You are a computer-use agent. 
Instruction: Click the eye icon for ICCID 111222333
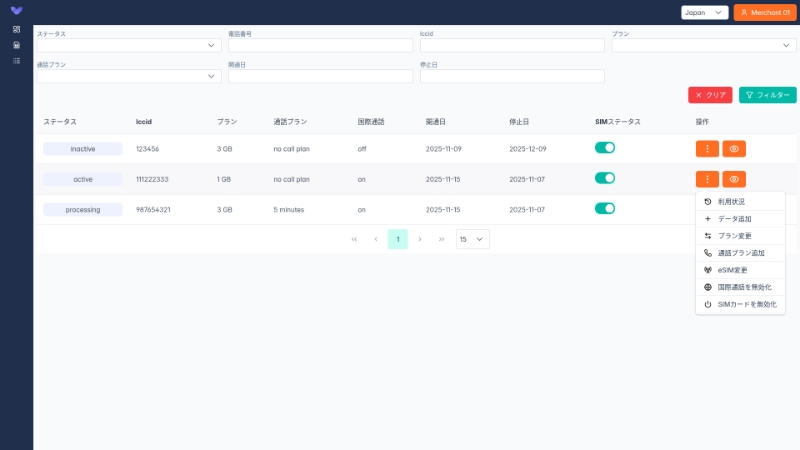pos(734,179)
